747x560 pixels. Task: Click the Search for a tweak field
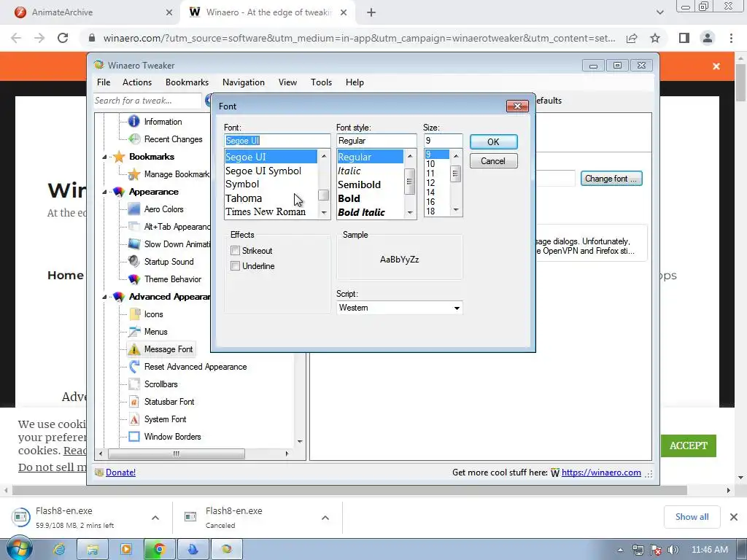tap(147, 101)
